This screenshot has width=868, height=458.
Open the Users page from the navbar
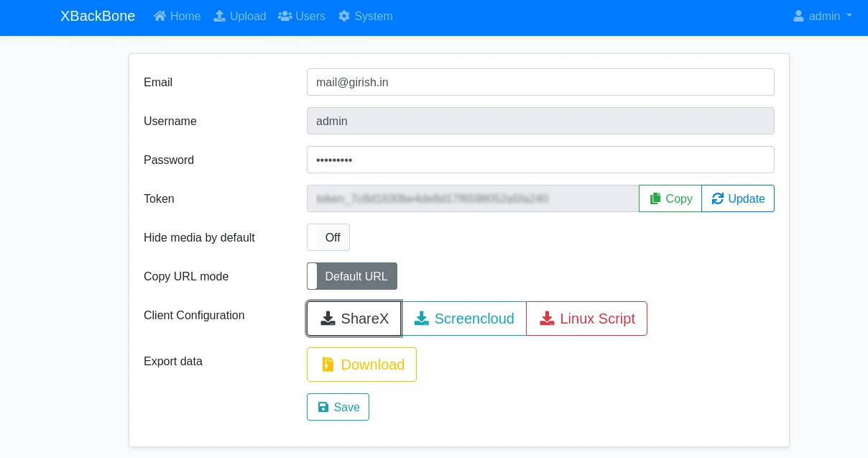click(302, 16)
